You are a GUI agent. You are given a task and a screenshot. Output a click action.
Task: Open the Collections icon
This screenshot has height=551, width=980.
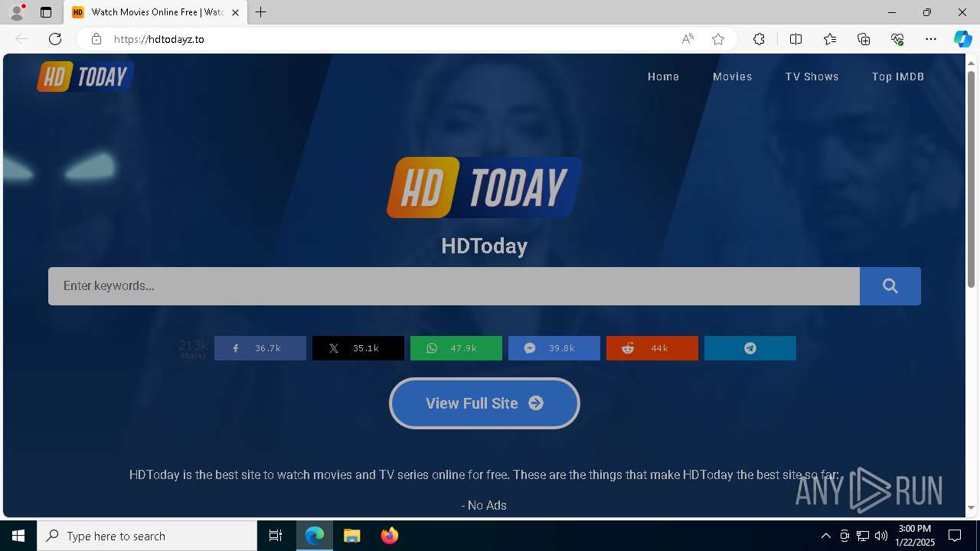point(864,39)
